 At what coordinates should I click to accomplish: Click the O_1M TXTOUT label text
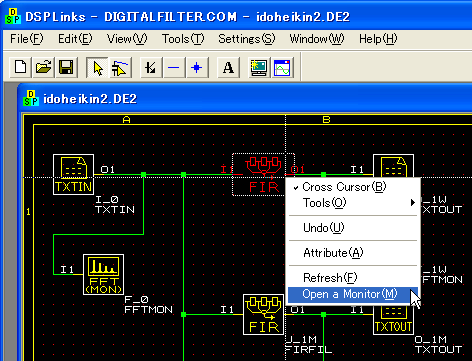[x=438, y=345]
